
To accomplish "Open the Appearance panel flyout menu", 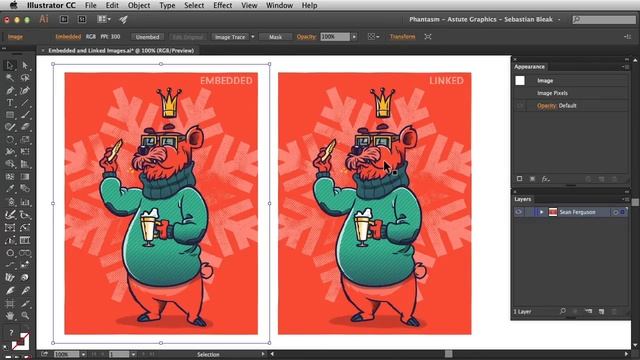I will pos(625,67).
